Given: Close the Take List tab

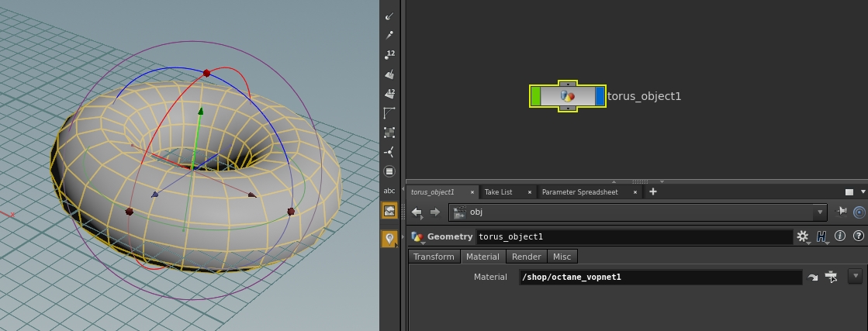Looking at the screenshot, I should [530, 192].
